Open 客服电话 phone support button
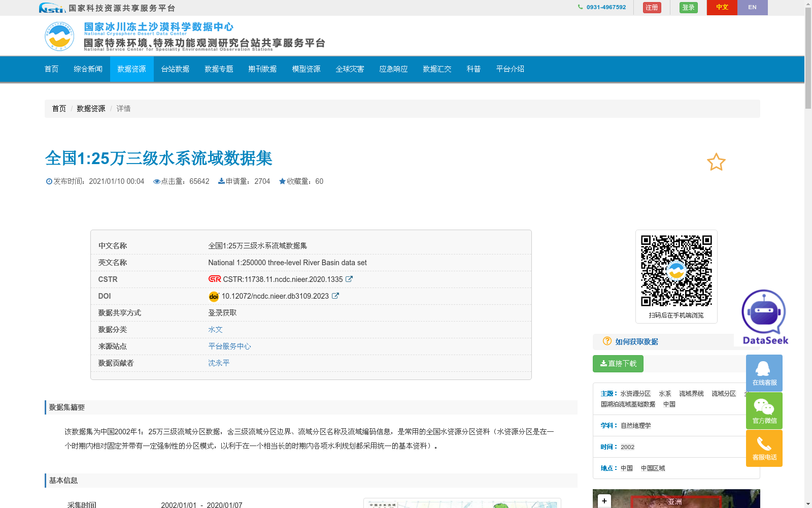Image resolution: width=812 pixels, height=508 pixels. (x=764, y=448)
